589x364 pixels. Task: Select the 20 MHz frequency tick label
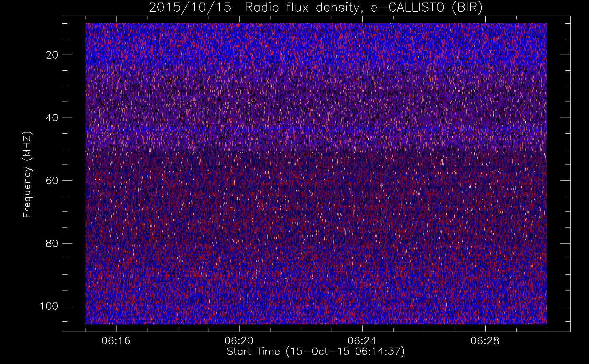pyautogui.click(x=51, y=55)
